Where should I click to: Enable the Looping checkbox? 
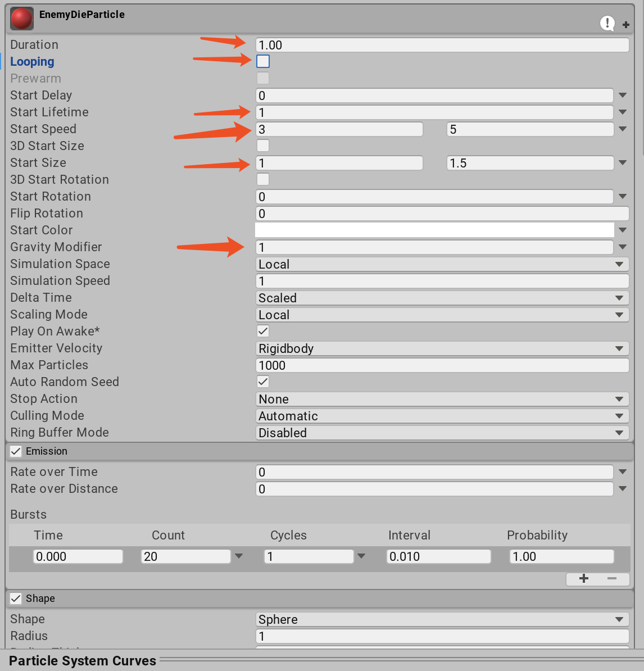click(x=263, y=61)
